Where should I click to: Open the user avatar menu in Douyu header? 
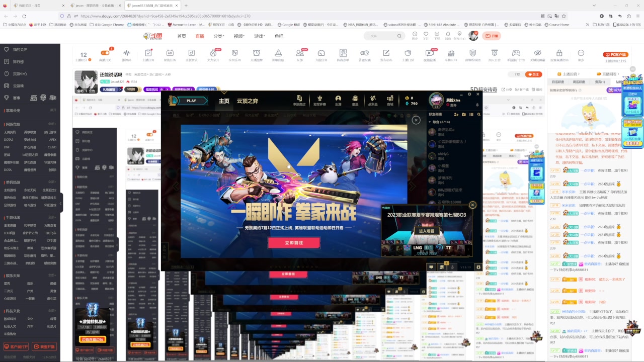click(473, 36)
